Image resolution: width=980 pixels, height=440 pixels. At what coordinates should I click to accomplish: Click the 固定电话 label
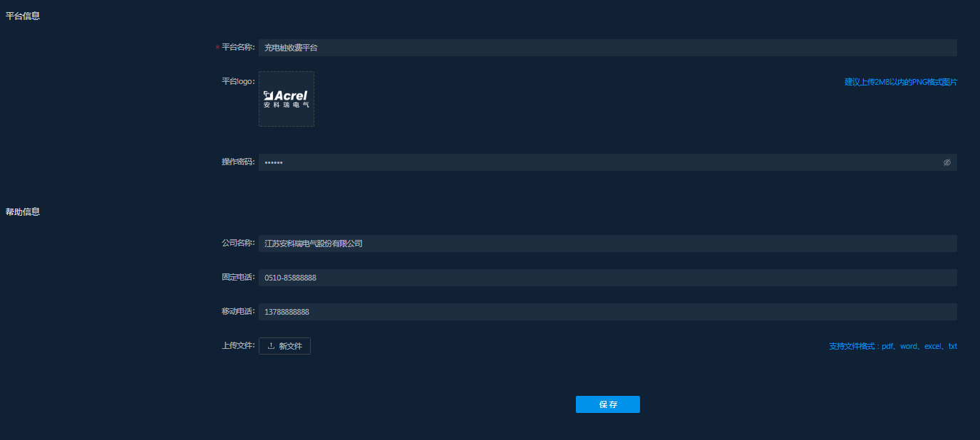(x=237, y=277)
